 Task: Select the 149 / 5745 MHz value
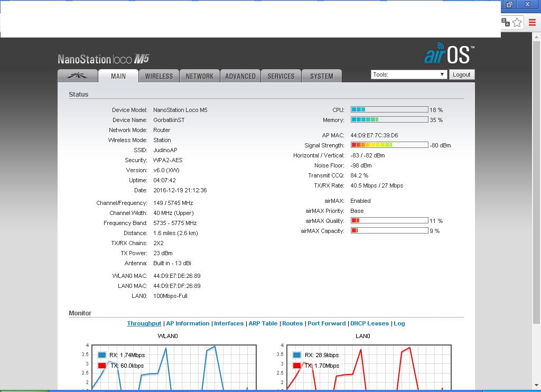[173, 203]
